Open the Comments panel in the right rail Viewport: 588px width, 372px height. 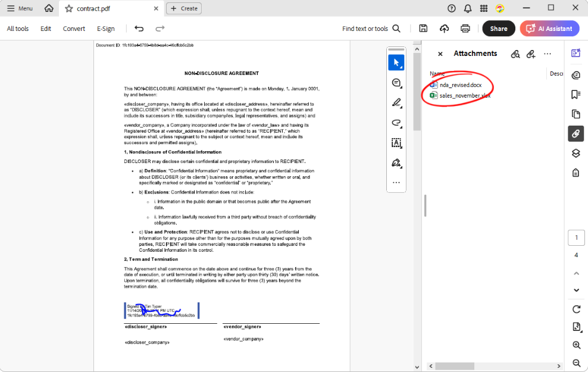tap(576, 76)
